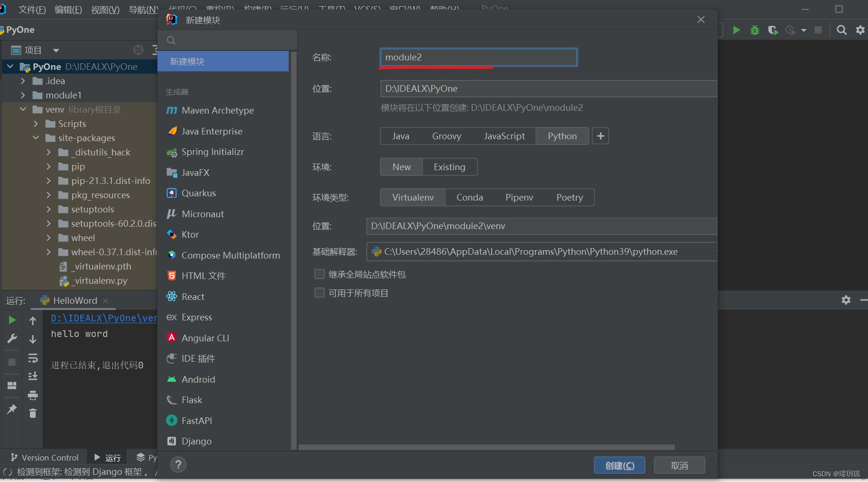Select Pipenv environment type

[519, 197]
